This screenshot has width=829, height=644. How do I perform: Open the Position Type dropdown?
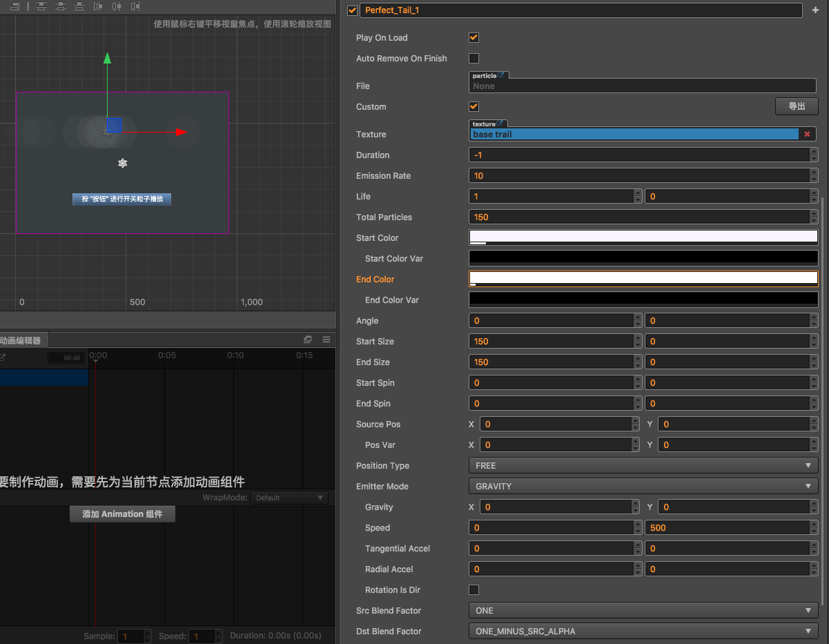643,466
